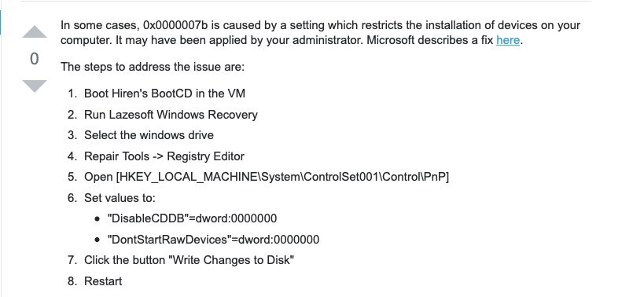Click the vote count number 0

tap(35, 59)
